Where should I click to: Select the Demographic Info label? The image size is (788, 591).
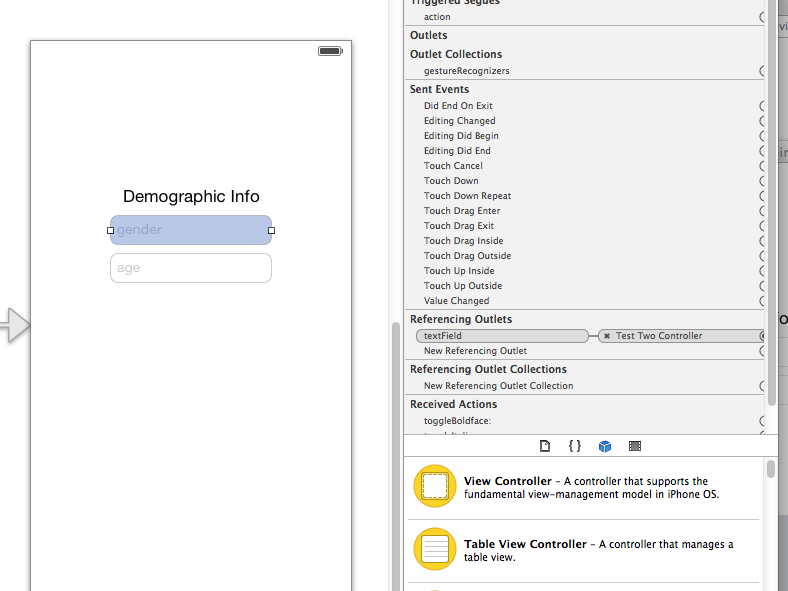(191, 196)
